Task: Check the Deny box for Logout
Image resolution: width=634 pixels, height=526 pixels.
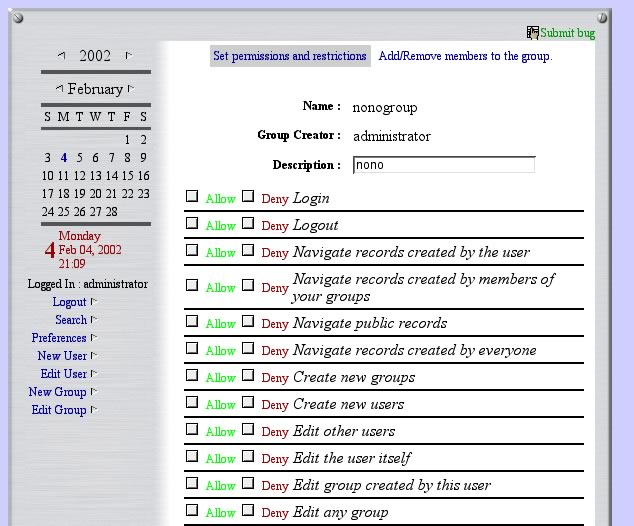Action: pyautogui.click(x=248, y=224)
